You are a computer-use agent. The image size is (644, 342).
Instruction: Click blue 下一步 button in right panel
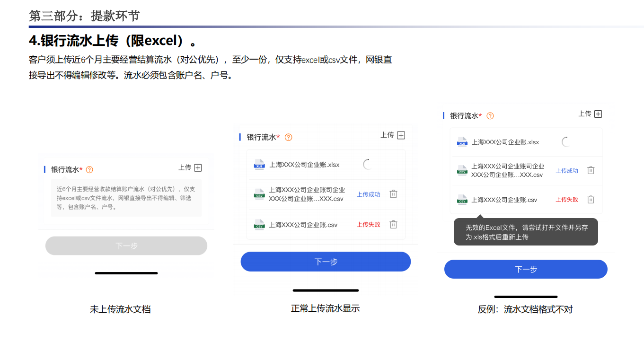(526, 269)
